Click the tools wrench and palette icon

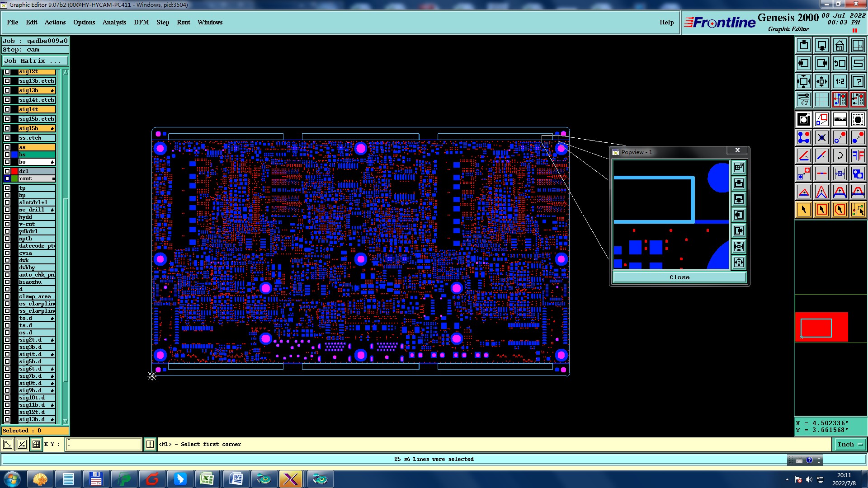pos(803,99)
